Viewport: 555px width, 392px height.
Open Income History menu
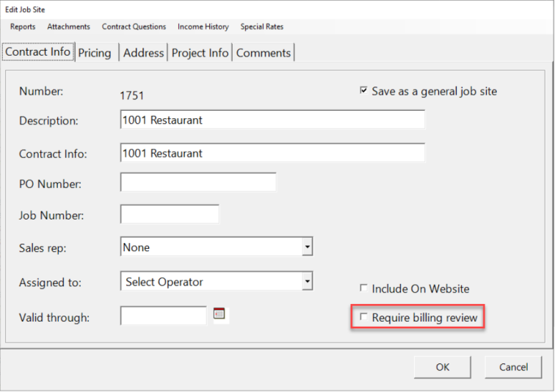click(x=203, y=26)
